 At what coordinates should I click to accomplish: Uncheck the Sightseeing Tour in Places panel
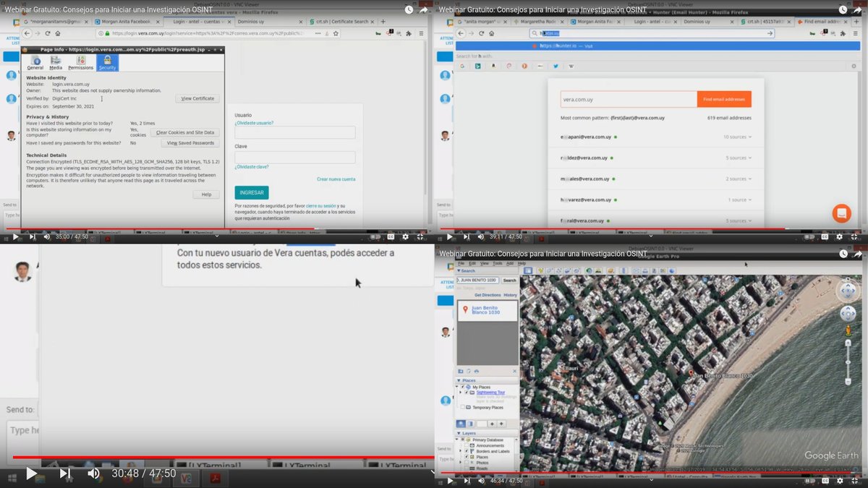click(467, 392)
